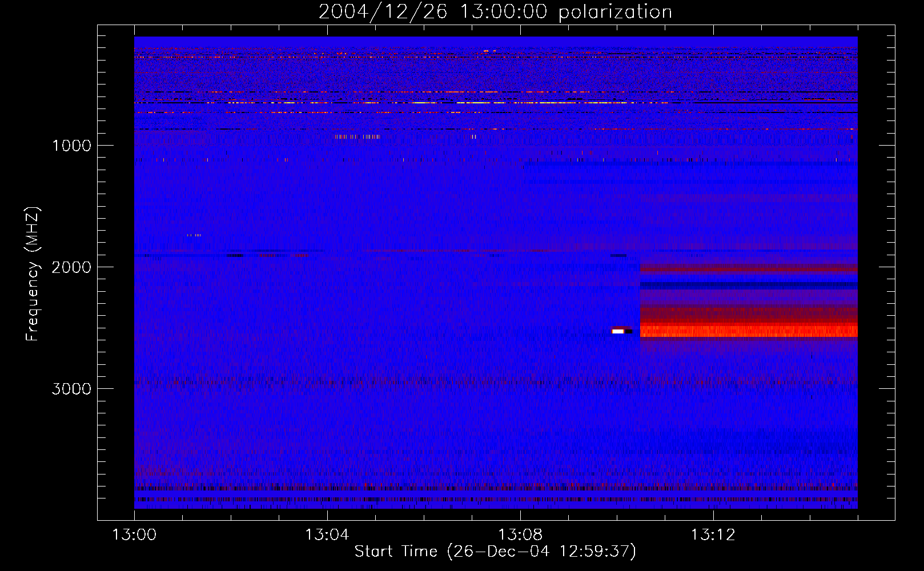The image size is (924, 571).
Task: Click the dark blue stripe above the red band
Action: [x=749, y=285]
